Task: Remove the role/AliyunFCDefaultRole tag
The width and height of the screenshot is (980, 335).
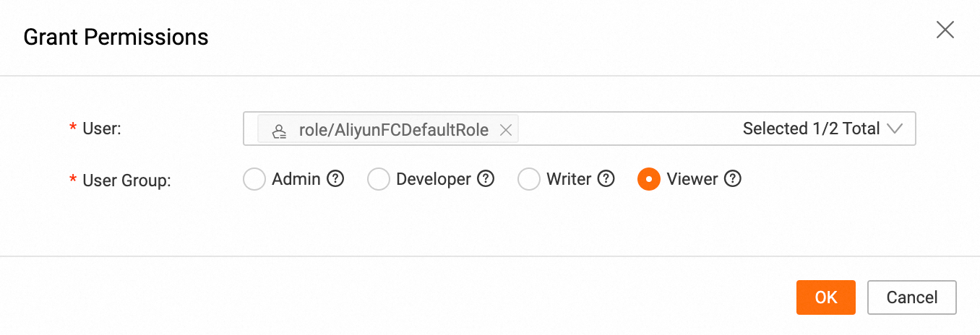Action: [506, 130]
